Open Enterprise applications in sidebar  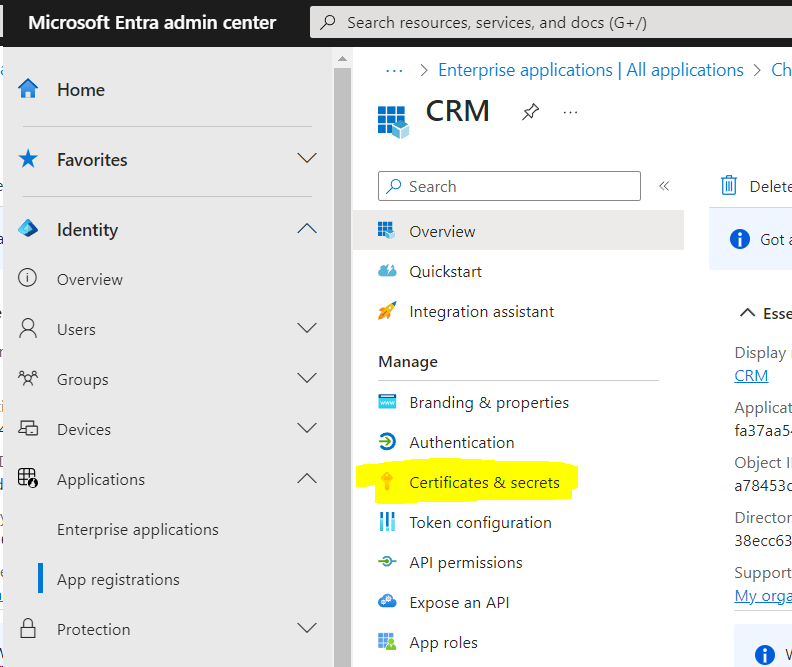coord(138,529)
